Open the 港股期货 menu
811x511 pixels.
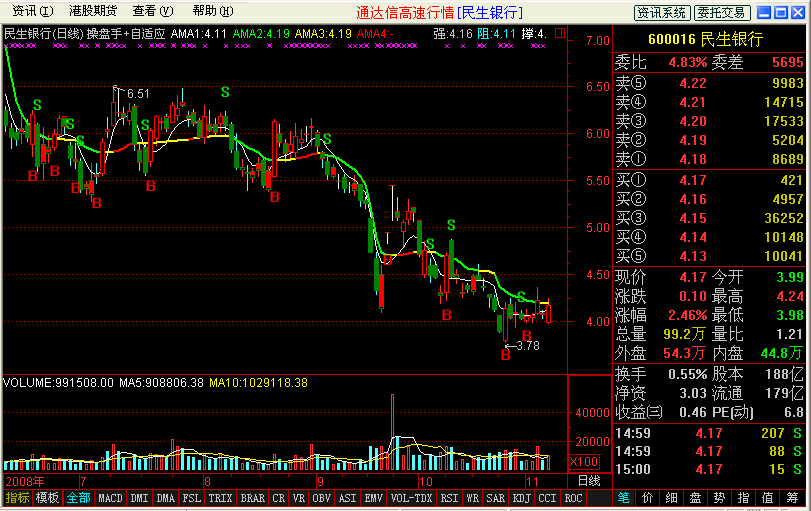pos(94,11)
